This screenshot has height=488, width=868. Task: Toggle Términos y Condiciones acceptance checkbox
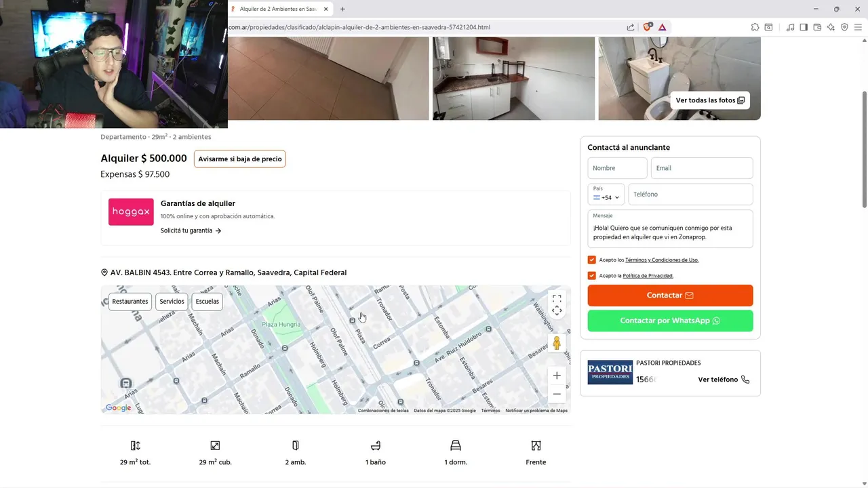click(x=592, y=260)
